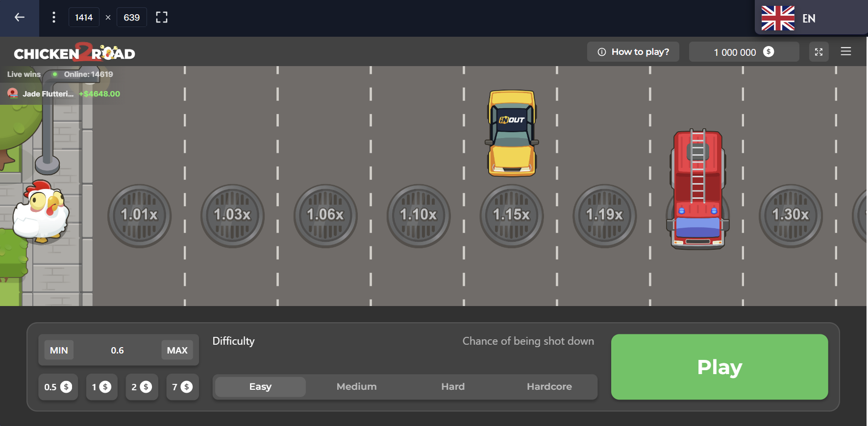Image resolution: width=868 pixels, height=426 pixels.
Task: Open the hamburger menu
Action: (846, 52)
